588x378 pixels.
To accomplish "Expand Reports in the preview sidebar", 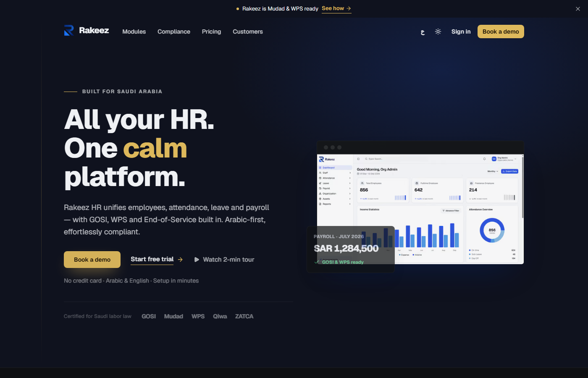I will coord(335,204).
